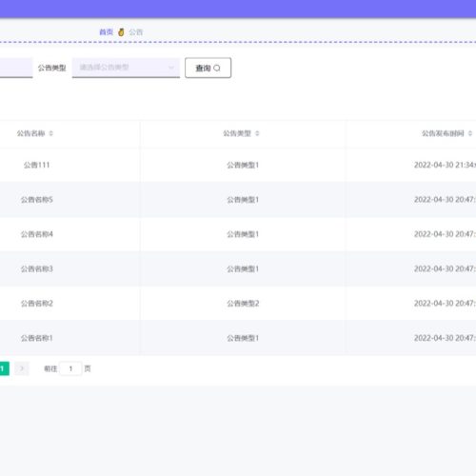476x476 pixels.
Task: Select the 公告名称3 cell
Action: pos(37,268)
